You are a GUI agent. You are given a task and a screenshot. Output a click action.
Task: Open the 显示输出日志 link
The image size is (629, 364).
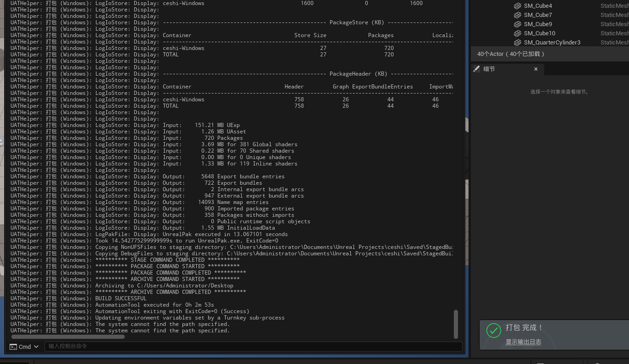point(523,342)
